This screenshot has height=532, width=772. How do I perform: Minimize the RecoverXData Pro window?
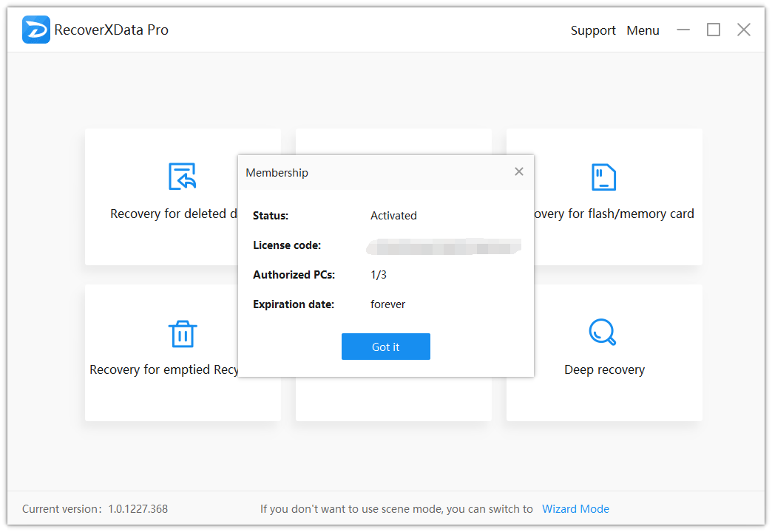point(683,30)
